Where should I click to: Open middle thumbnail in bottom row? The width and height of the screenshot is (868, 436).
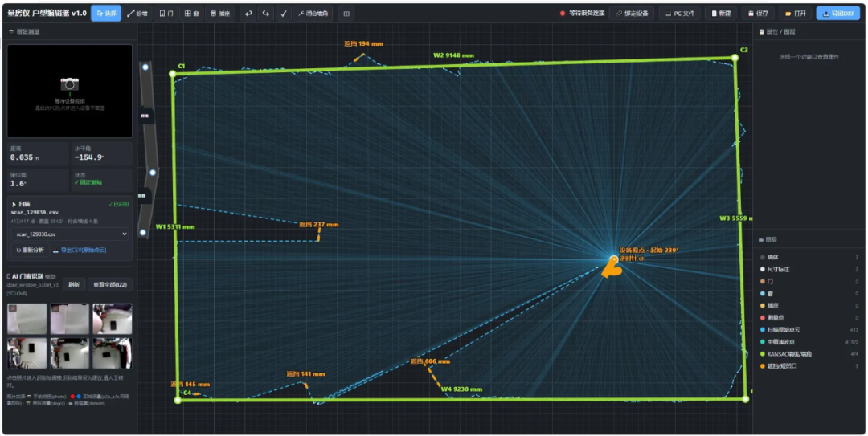pos(70,353)
